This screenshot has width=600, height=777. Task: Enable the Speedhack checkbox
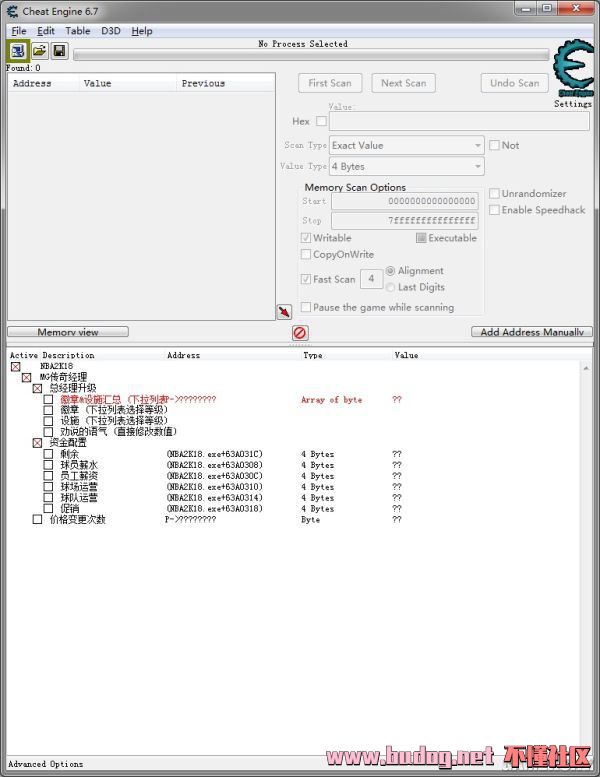[494, 210]
